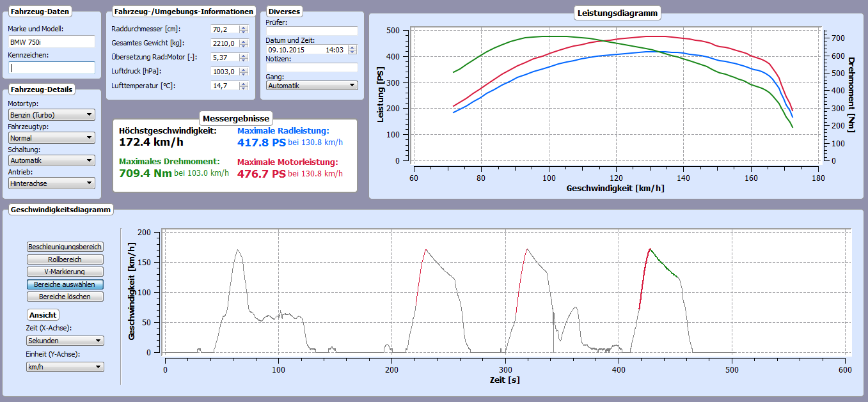Open the Antrieb dropdown set to Hinterachse
Screen dimensions: 868x402
coord(51,183)
